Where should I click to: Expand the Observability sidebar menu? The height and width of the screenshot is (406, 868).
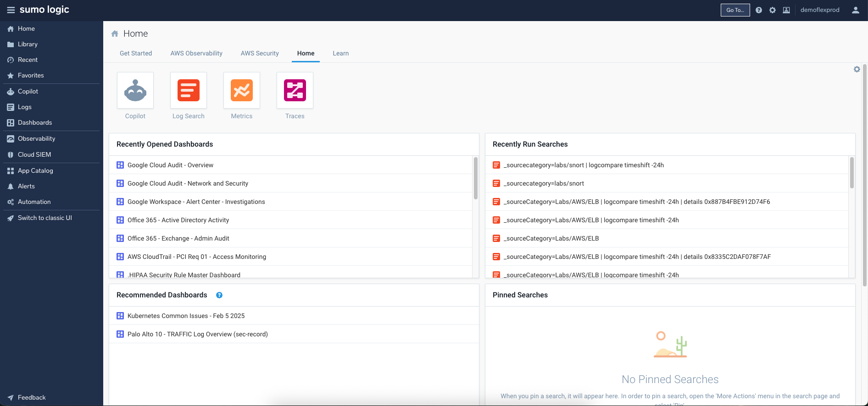point(36,138)
